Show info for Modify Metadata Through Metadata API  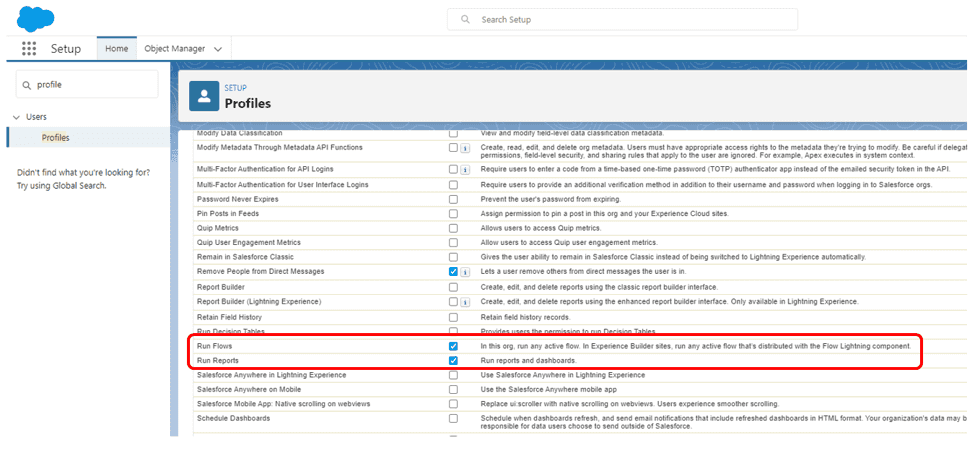[464, 148]
